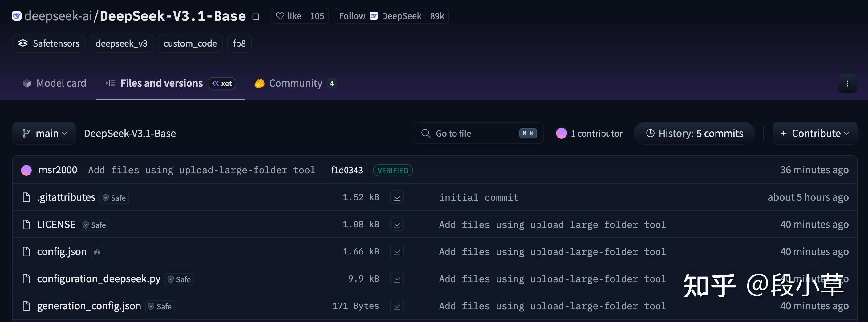Open commit hash f1d0343

347,170
